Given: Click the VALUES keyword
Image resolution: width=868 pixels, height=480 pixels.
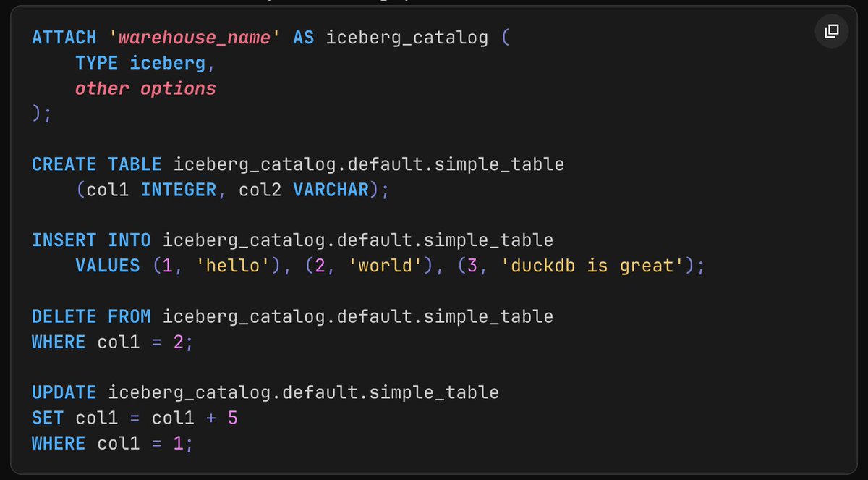Looking at the screenshot, I should 108,266.
